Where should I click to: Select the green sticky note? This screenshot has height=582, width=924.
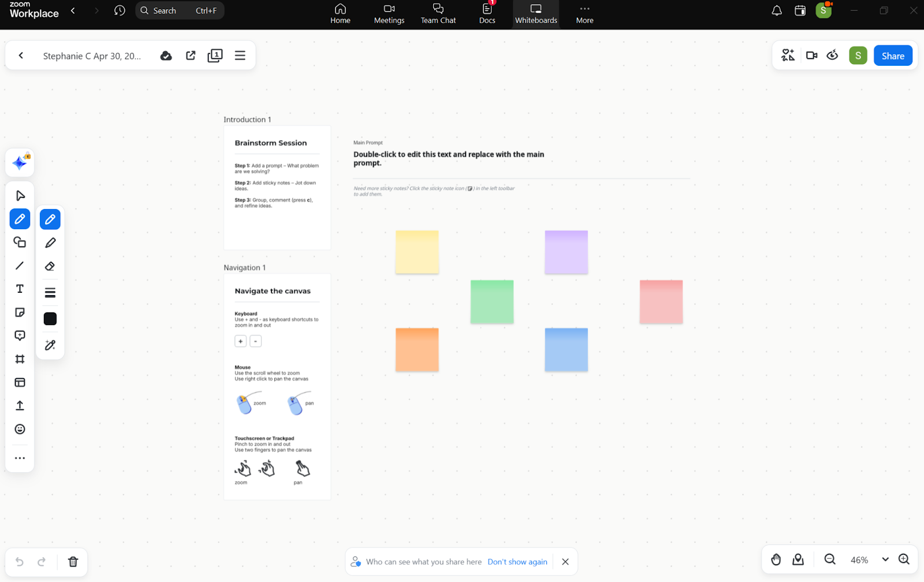pos(492,301)
